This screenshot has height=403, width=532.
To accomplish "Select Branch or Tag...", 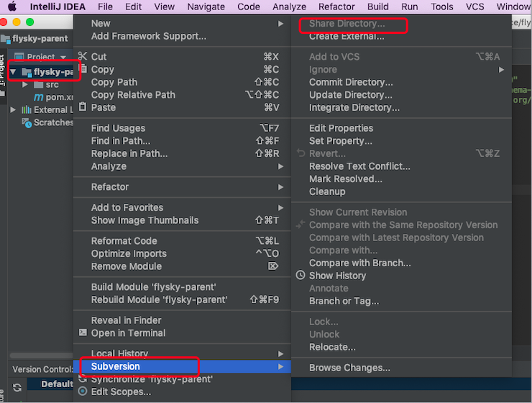I will click(x=401, y=301).
